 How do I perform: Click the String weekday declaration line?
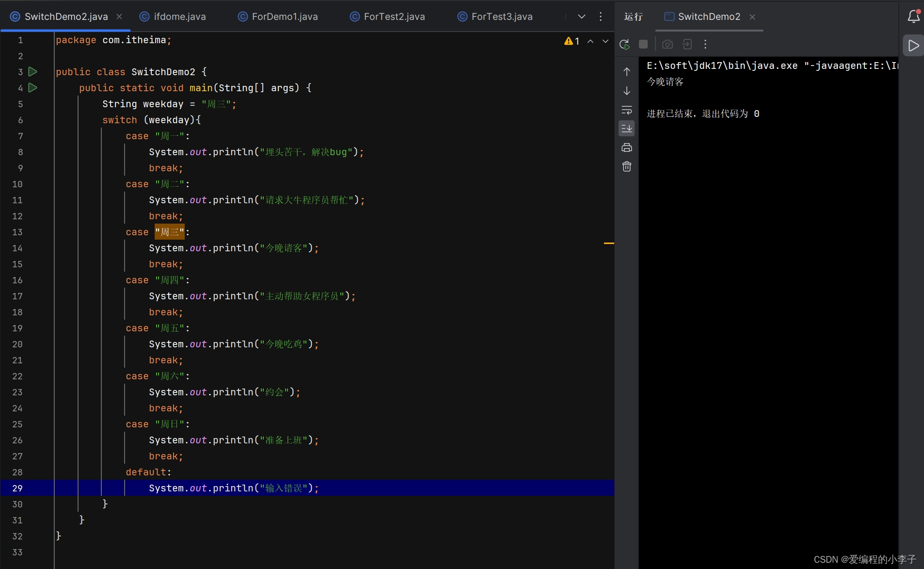click(x=169, y=104)
